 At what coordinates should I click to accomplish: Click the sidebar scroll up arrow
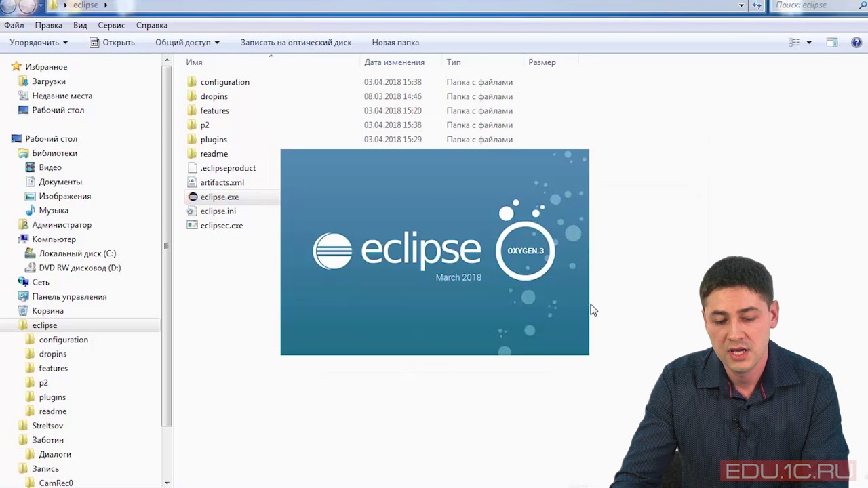coord(167,61)
